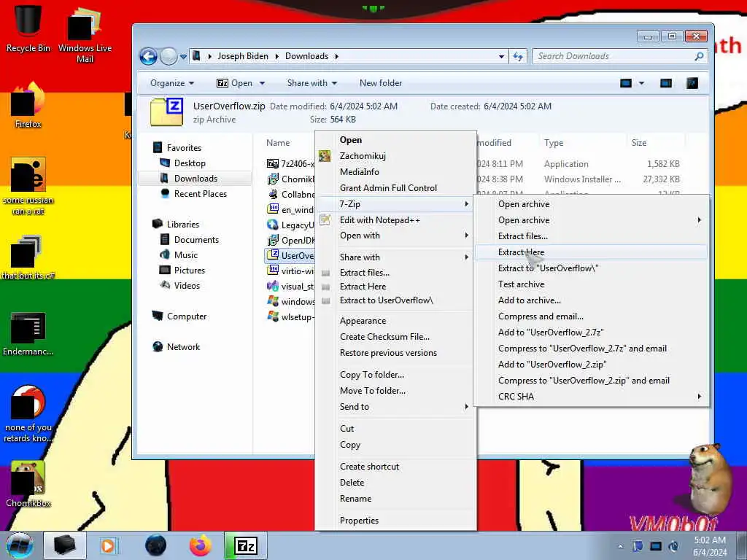747x560 pixels.
Task: Open media player from the taskbar
Action: tap(108, 545)
